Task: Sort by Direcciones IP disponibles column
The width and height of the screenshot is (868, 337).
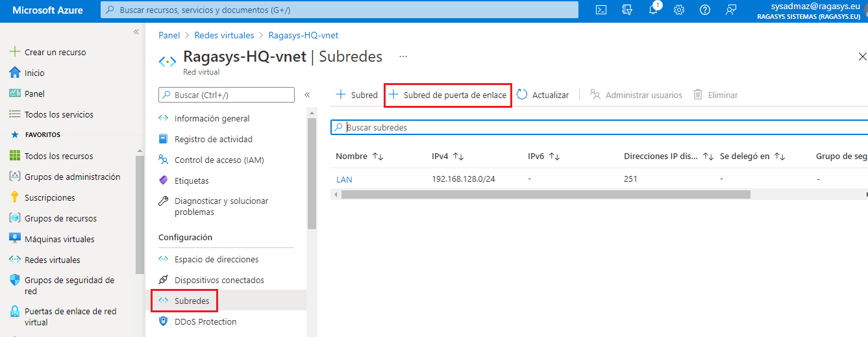Action: [x=669, y=156]
